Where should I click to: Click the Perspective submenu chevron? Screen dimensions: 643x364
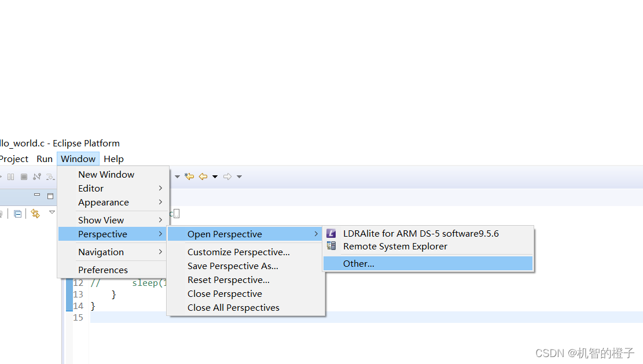coord(160,234)
